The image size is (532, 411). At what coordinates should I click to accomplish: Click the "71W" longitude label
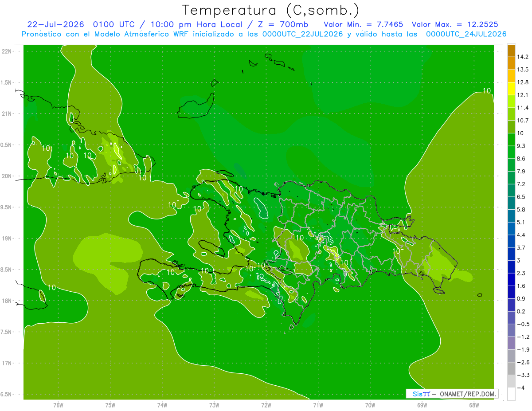click(318, 405)
